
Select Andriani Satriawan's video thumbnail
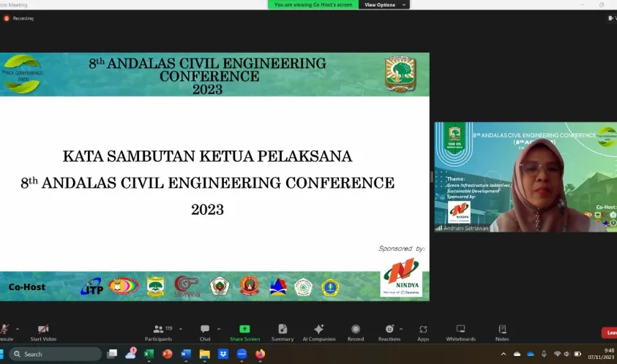pyautogui.click(x=526, y=177)
